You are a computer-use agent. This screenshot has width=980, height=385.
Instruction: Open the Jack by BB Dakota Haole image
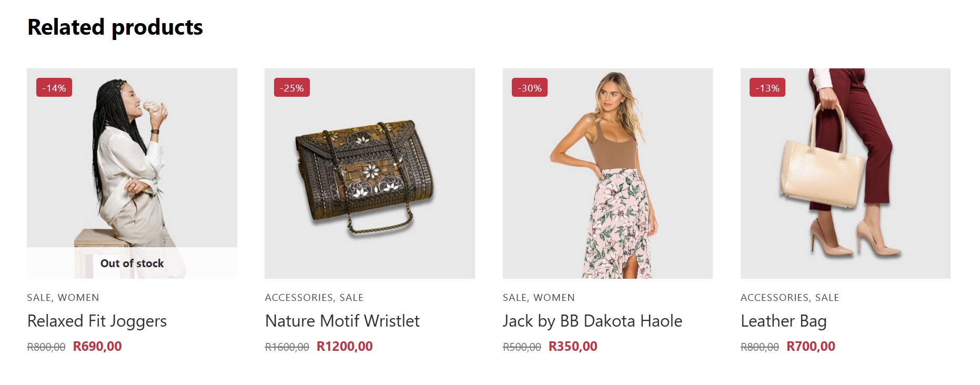point(608,174)
